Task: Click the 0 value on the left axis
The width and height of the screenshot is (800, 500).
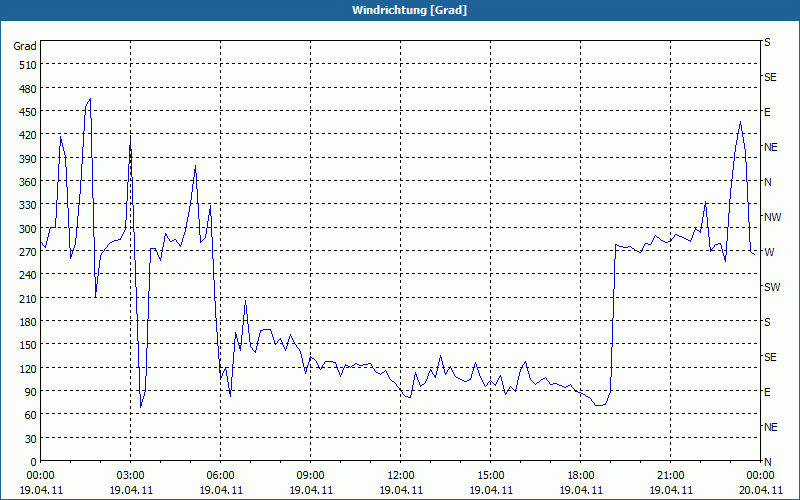Action: 34,462
